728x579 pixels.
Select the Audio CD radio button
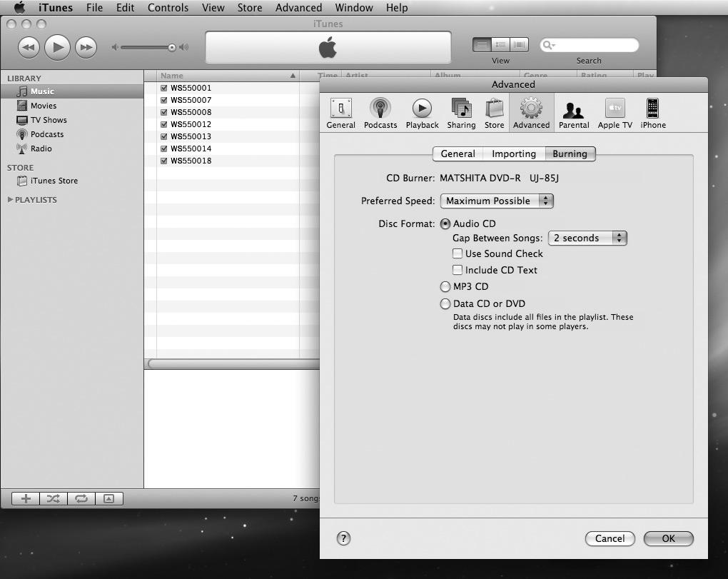coord(445,223)
